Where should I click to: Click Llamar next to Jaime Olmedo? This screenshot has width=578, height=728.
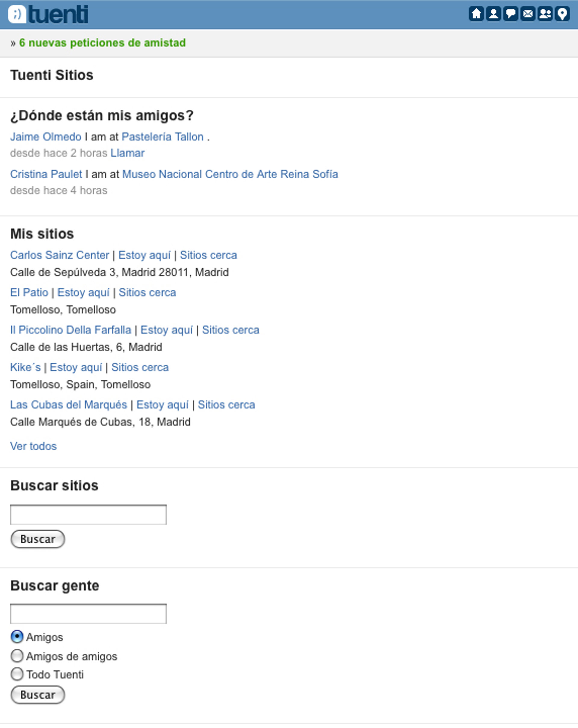click(127, 153)
